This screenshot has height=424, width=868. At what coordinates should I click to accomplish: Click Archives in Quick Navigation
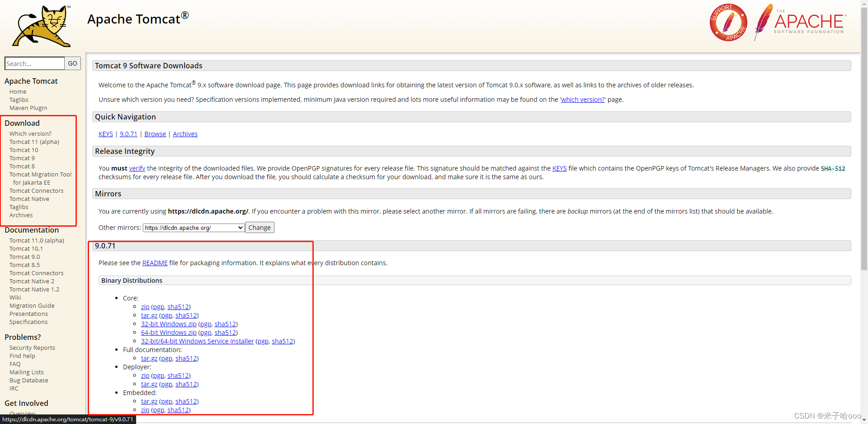tap(185, 134)
